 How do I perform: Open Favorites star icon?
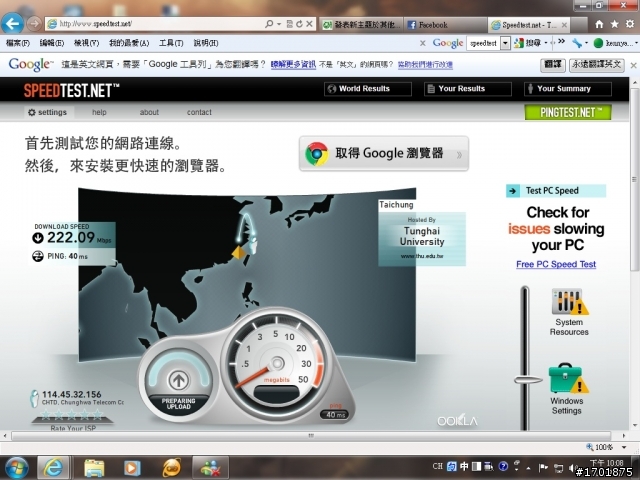coord(614,24)
